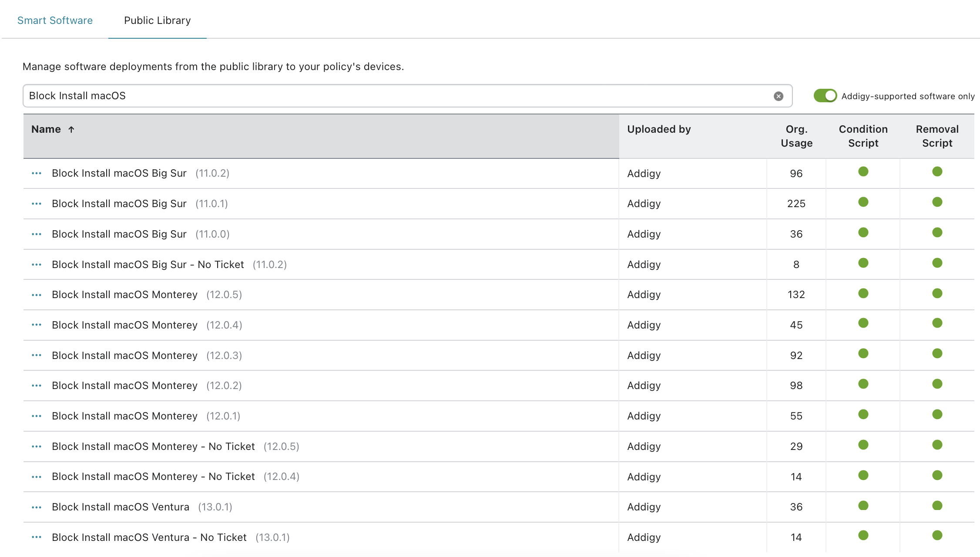Select Monterey - No Ticket (12.0.4) name
The width and height of the screenshot is (980, 557).
coord(153,476)
